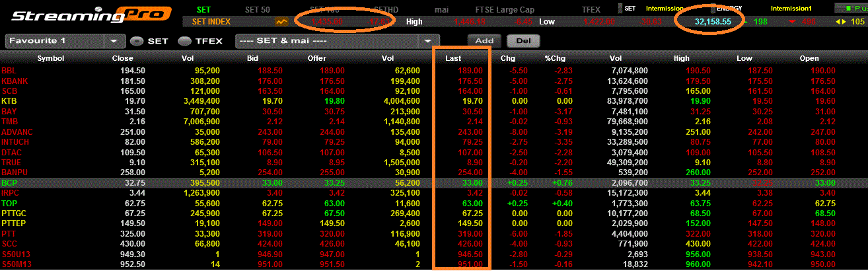This screenshot has height=271, width=868.
Task: Click the %Chg column header
Action: (x=554, y=58)
